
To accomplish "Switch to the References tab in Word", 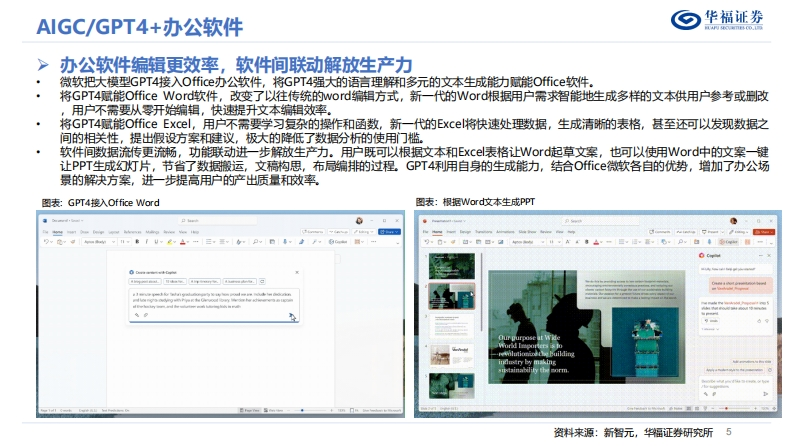I will (133, 232).
